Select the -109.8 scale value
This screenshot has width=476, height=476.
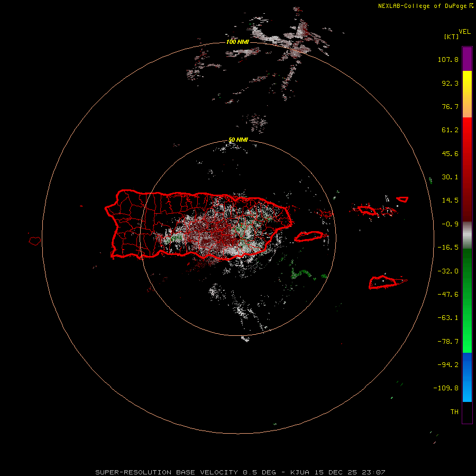click(446, 388)
